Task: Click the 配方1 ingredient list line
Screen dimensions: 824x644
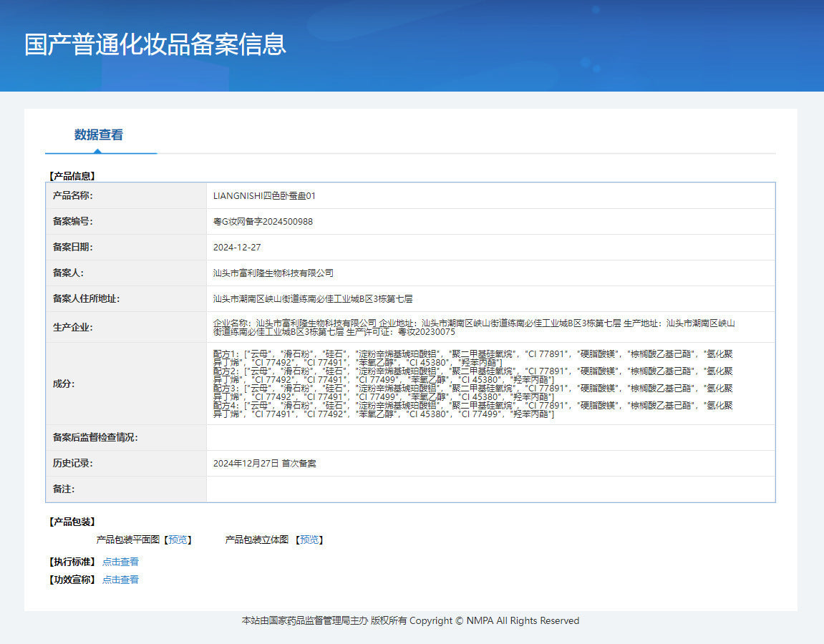Action: pos(472,353)
